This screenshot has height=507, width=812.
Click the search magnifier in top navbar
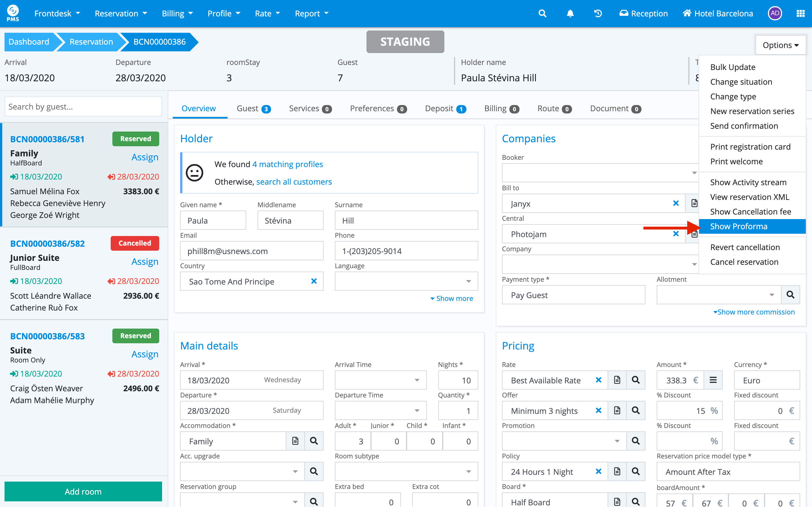click(542, 14)
